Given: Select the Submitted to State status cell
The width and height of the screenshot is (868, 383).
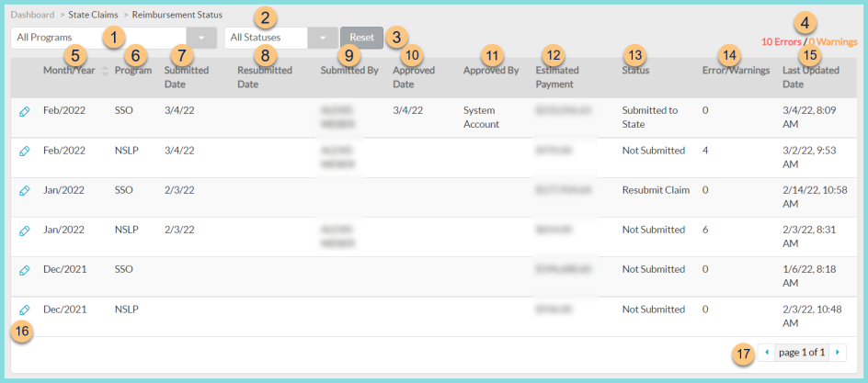Looking at the screenshot, I should [650, 118].
